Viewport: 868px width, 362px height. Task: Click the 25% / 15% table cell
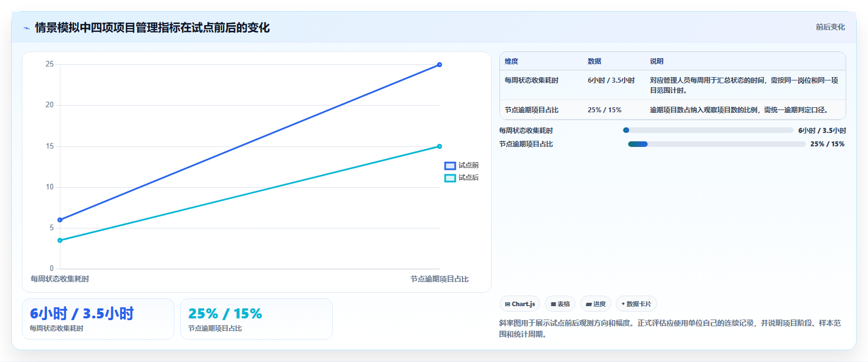pos(604,109)
